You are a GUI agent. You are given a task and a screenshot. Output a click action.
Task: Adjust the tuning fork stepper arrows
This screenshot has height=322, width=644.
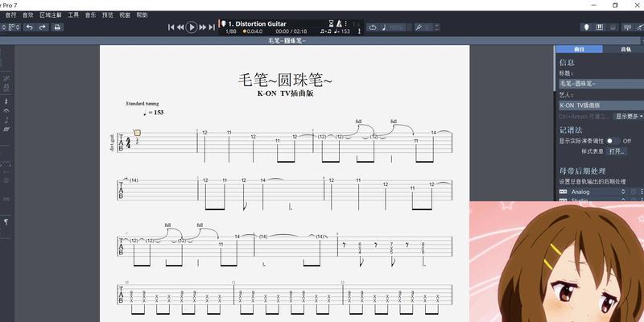pos(436,27)
